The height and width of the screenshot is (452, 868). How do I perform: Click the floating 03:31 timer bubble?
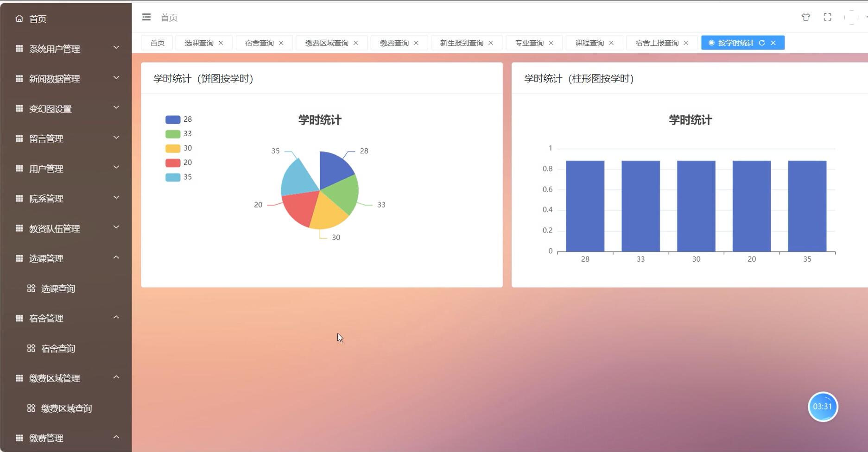(823, 406)
